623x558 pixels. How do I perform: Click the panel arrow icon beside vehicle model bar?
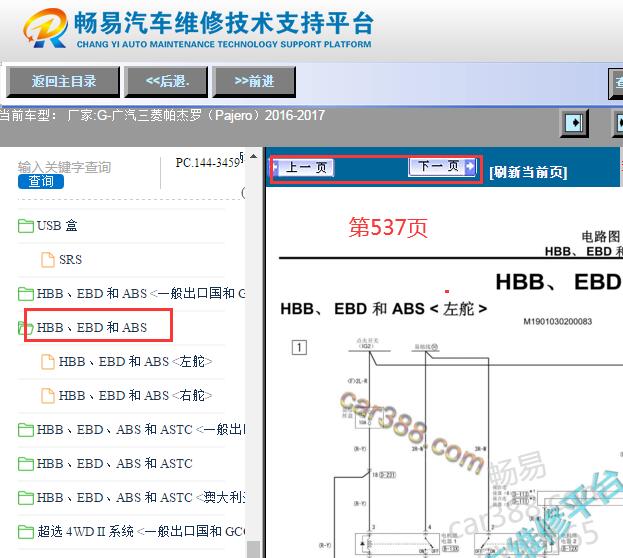pyautogui.click(x=574, y=123)
